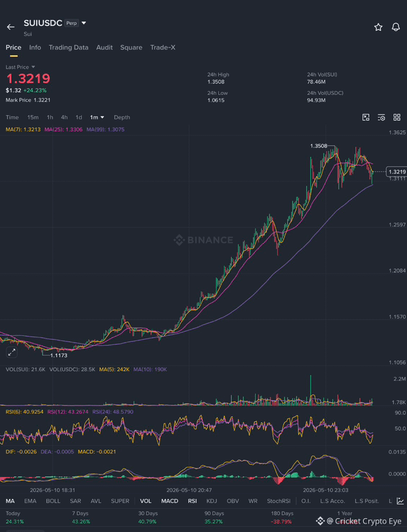
Task: Click the Perp contract badge
Action: 71,23
